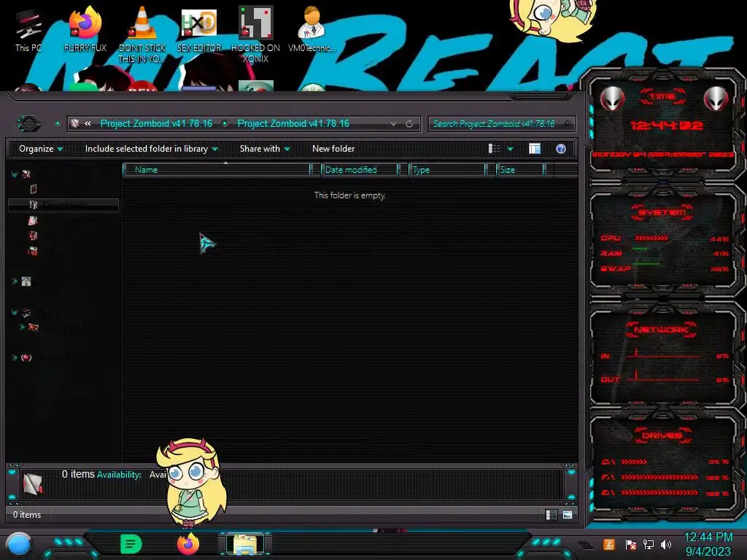Click the New folder button
This screenshot has width=747, height=560.
click(333, 149)
